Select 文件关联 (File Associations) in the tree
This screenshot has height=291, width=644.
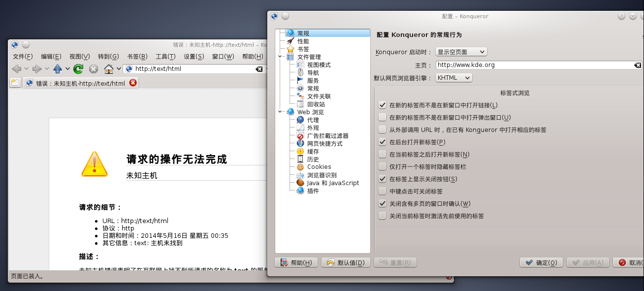pyautogui.click(x=319, y=97)
